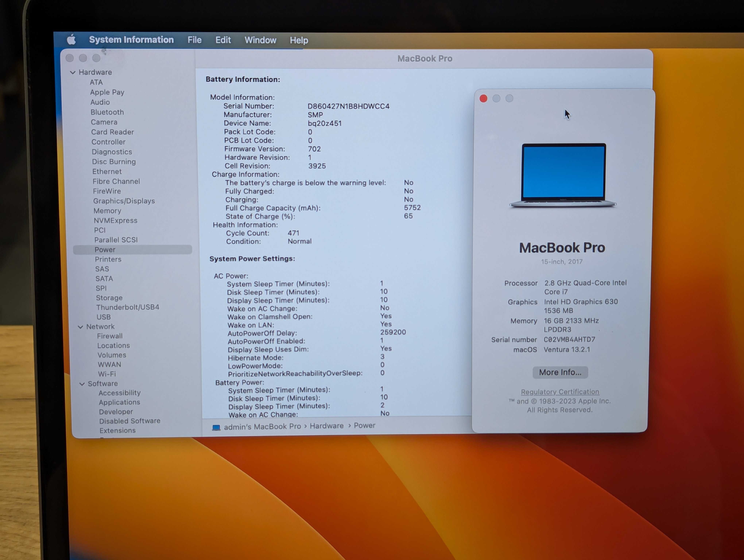
Task: Select Ethernet in the sidebar
Action: pyautogui.click(x=107, y=171)
